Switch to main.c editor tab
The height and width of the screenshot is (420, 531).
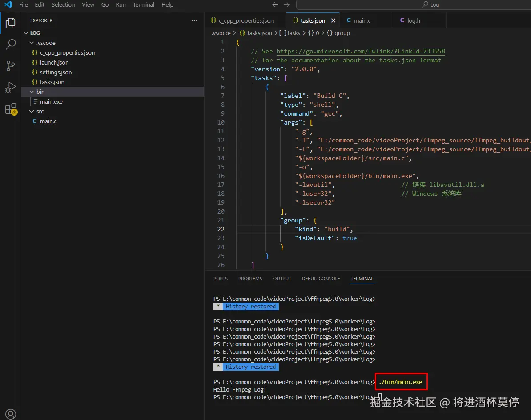click(366, 20)
